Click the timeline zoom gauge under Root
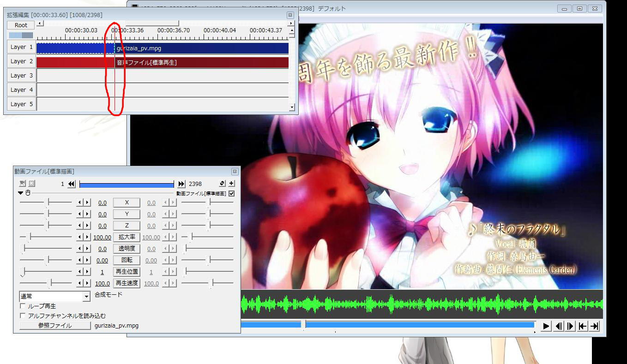This screenshot has height=364, width=627. [x=21, y=36]
